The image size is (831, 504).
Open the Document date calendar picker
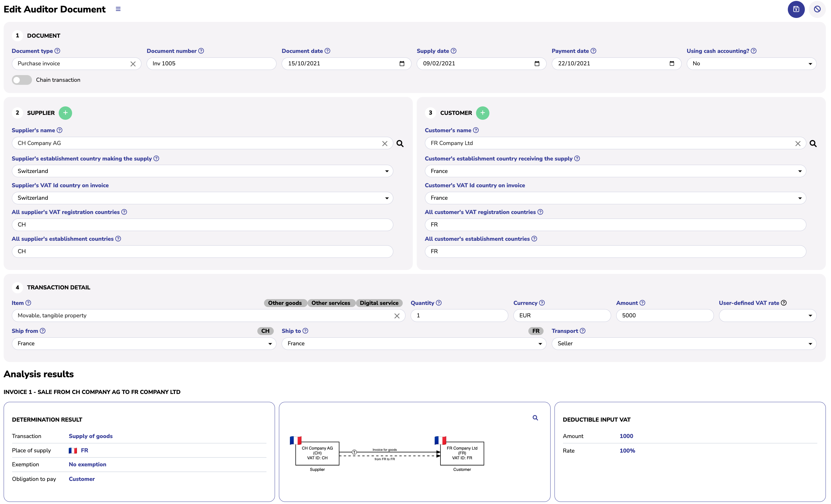[x=402, y=64]
